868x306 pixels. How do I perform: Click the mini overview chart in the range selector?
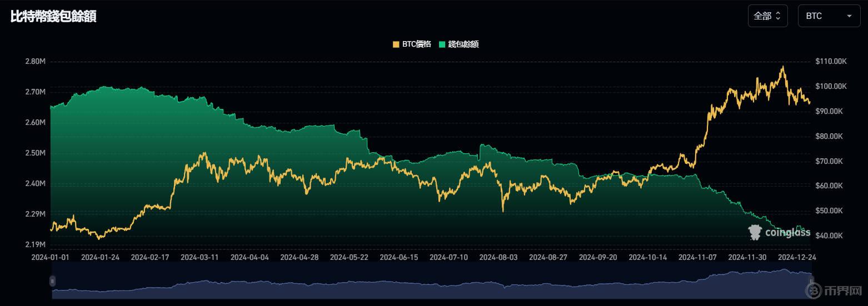tap(432, 282)
